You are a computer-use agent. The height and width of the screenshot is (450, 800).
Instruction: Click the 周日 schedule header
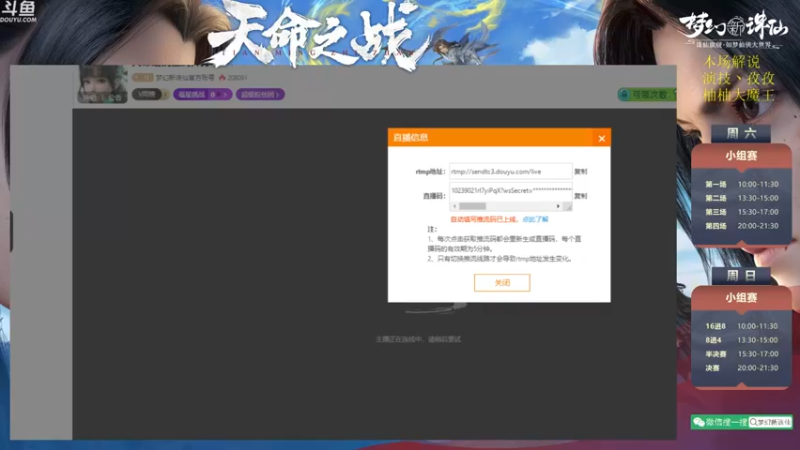pyautogui.click(x=741, y=276)
